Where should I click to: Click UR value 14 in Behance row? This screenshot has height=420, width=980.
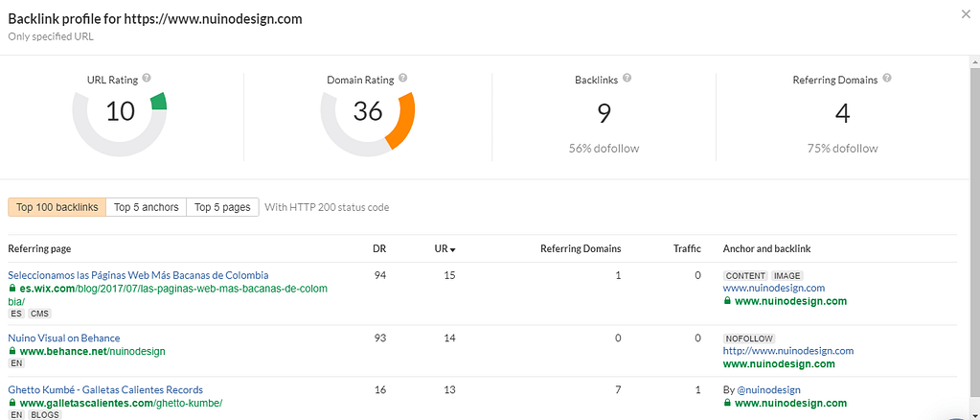click(448, 338)
